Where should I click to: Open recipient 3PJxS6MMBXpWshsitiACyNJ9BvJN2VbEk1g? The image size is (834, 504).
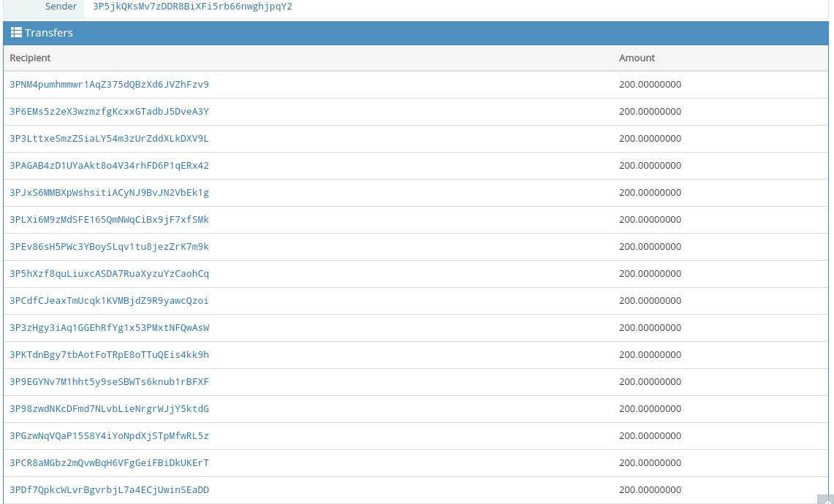(109, 192)
